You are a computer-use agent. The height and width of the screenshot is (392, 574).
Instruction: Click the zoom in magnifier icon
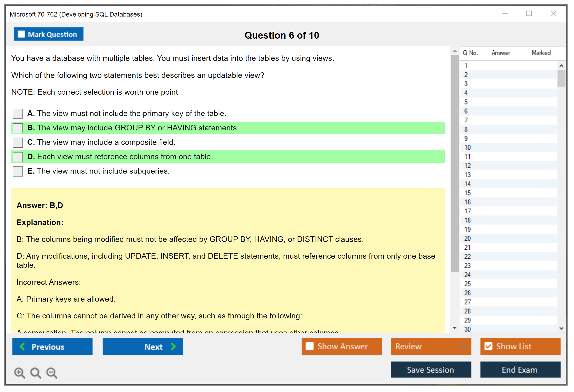[x=19, y=372]
